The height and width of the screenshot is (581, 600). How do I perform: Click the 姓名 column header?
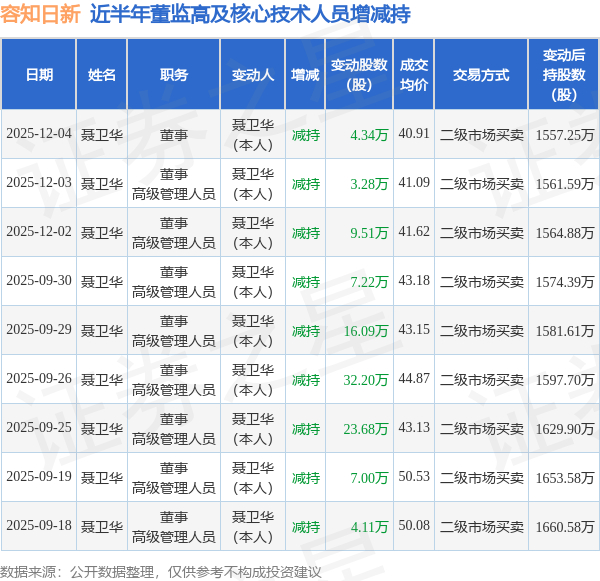tap(101, 74)
